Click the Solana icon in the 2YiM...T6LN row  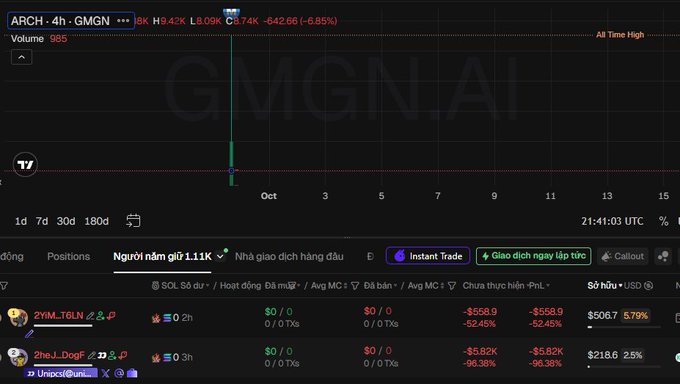(x=167, y=318)
